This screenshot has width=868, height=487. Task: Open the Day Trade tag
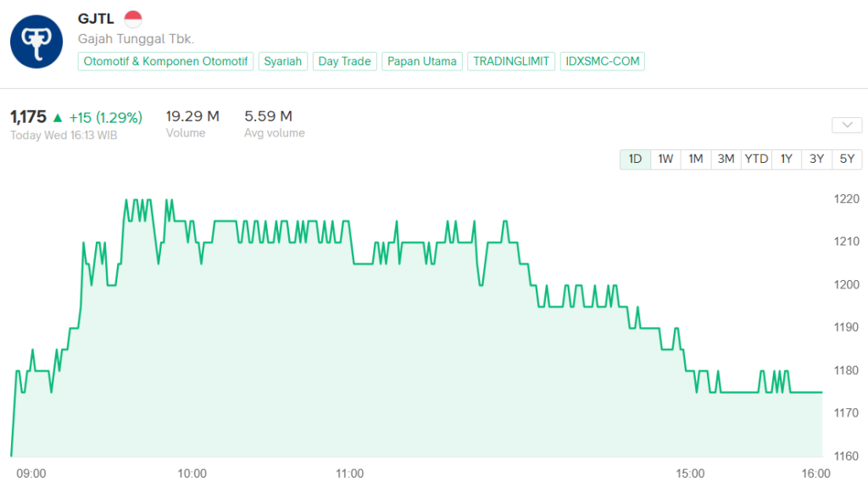(x=344, y=61)
